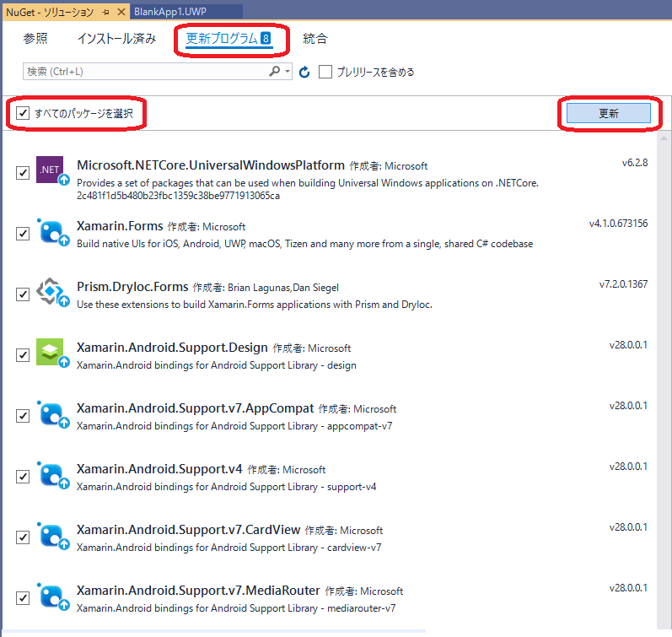This screenshot has width=672, height=637.
Task: Uncheck Microsoft.NETCore.UniversalWindowsPlatform package checkbox
Action: [22, 173]
